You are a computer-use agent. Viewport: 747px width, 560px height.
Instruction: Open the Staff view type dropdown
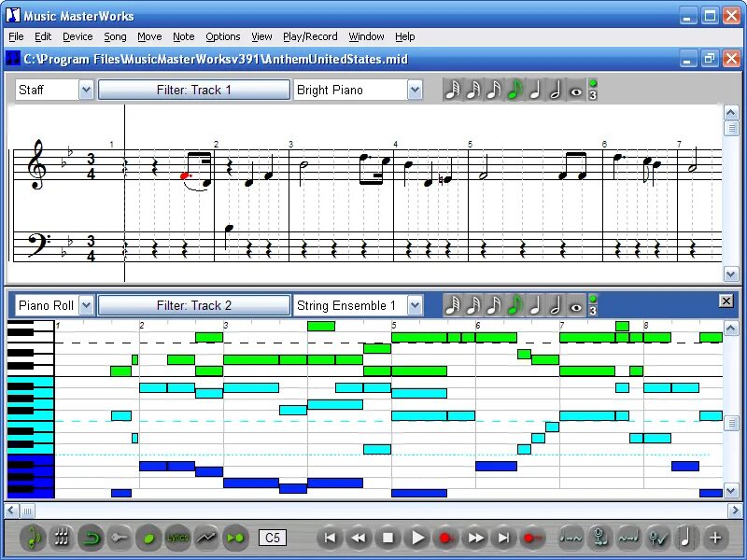(x=86, y=90)
